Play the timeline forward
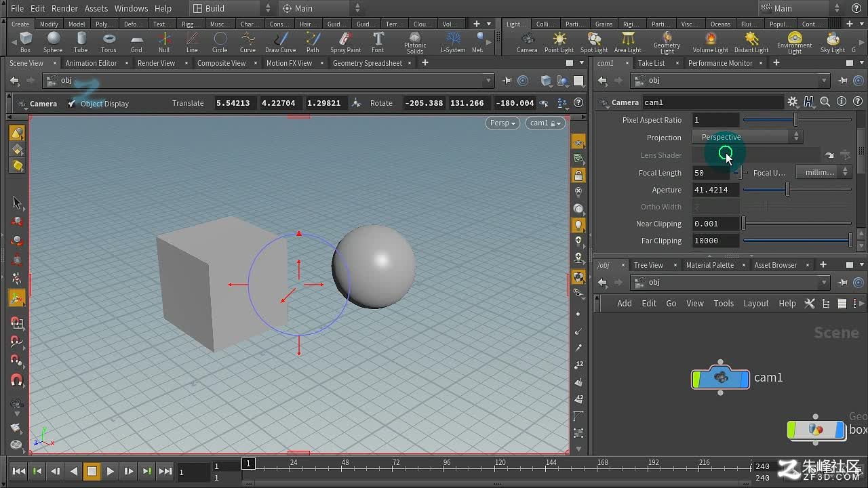This screenshot has height=488, width=868. [110, 471]
